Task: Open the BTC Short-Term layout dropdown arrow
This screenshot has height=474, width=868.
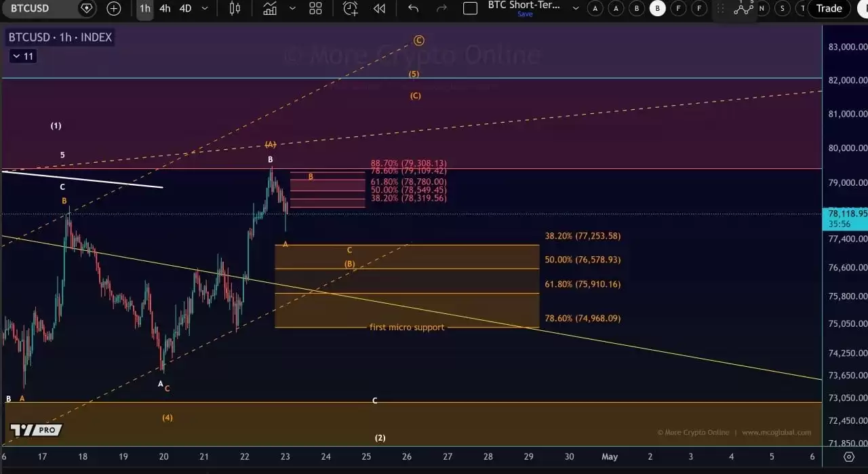Action: [x=576, y=9]
